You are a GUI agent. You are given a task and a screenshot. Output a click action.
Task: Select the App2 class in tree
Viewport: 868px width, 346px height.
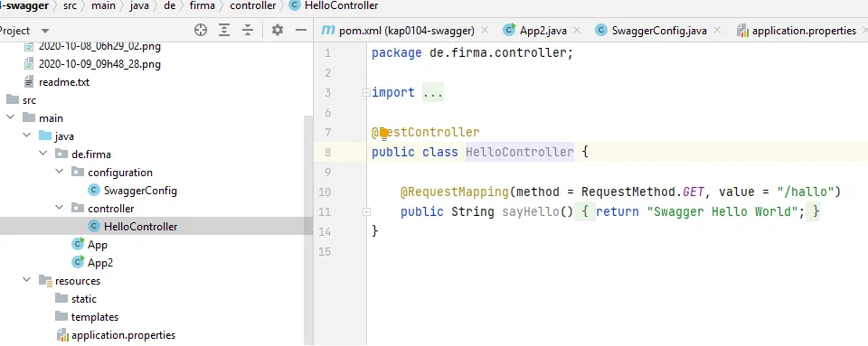coord(100,263)
